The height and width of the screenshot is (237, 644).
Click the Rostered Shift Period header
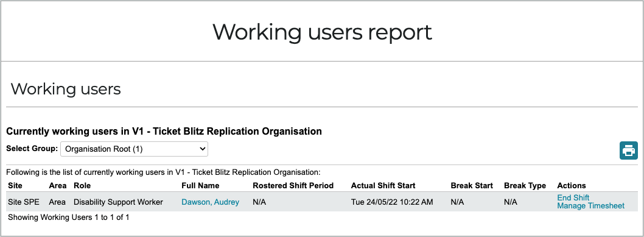pyautogui.click(x=293, y=186)
